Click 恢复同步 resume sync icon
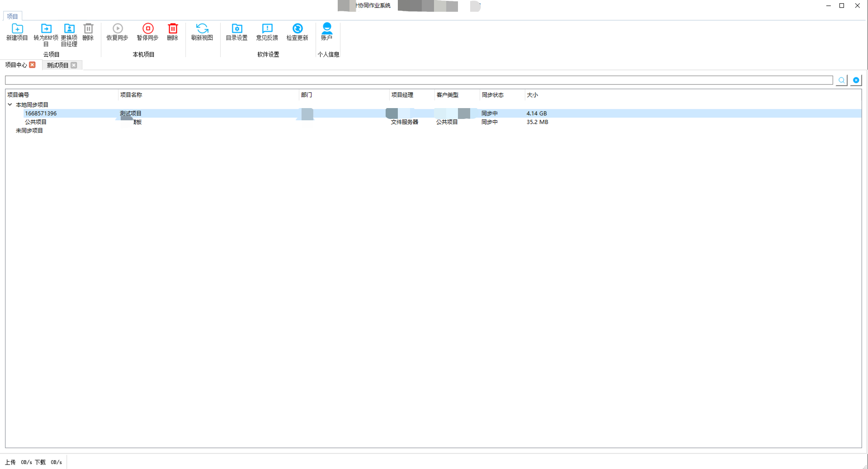Viewport: 868px width, 469px height. coord(118,28)
